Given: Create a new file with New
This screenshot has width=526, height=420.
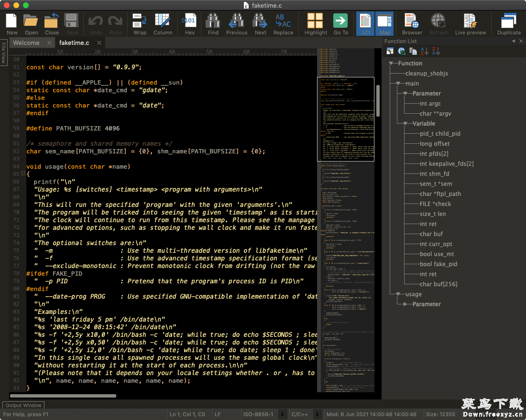Looking at the screenshot, I should [x=12, y=24].
